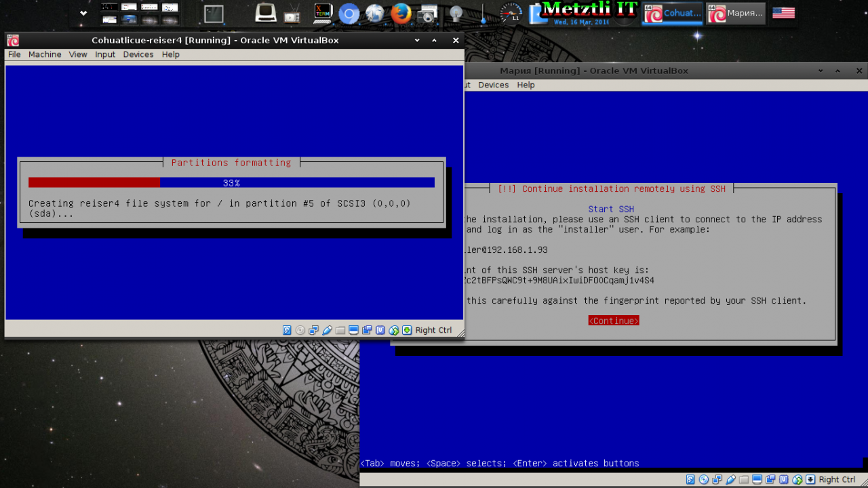Click the television icon in top panel

coord(292,13)
